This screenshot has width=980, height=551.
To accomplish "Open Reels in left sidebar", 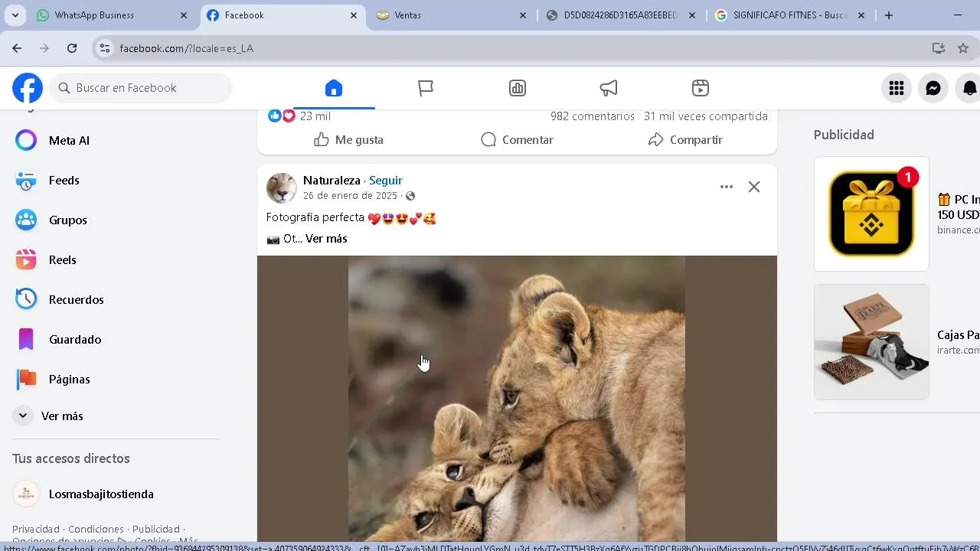I will point(116,260).
